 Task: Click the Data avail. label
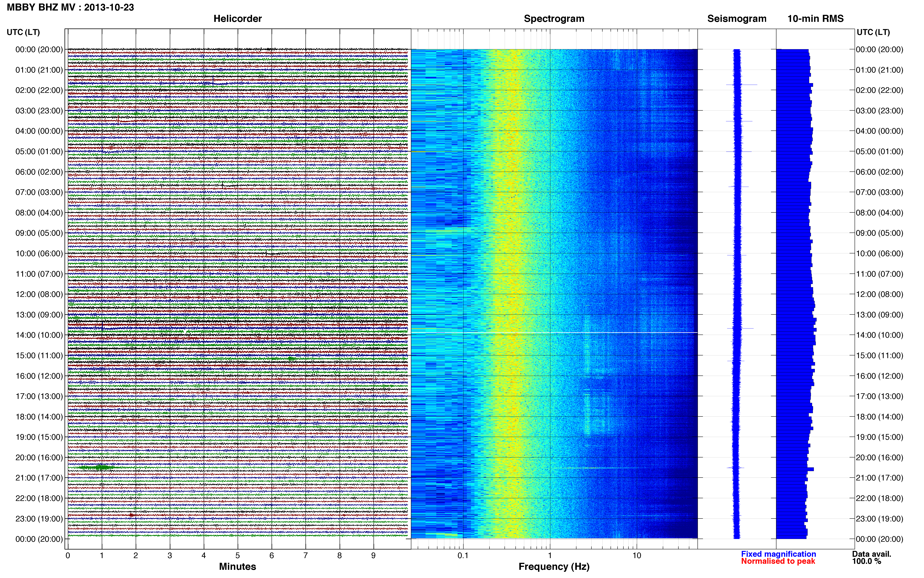[872, 554]
